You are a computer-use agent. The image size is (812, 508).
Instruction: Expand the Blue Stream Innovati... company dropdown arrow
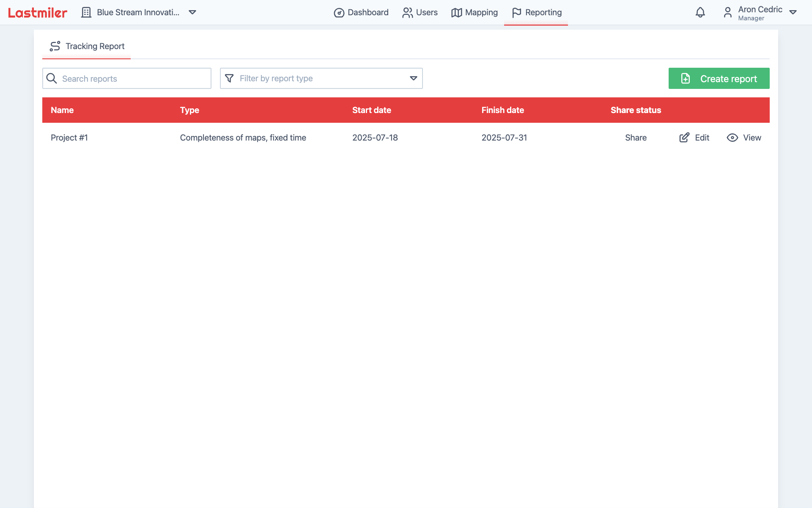[192, 12]
